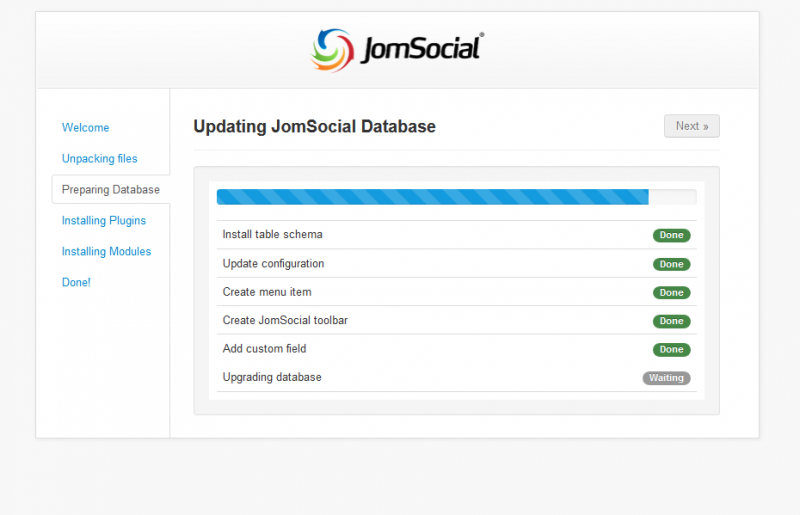800x515 pixels.
Task: Click Done badge for Add custom field
Action: (x=671, y=350)
